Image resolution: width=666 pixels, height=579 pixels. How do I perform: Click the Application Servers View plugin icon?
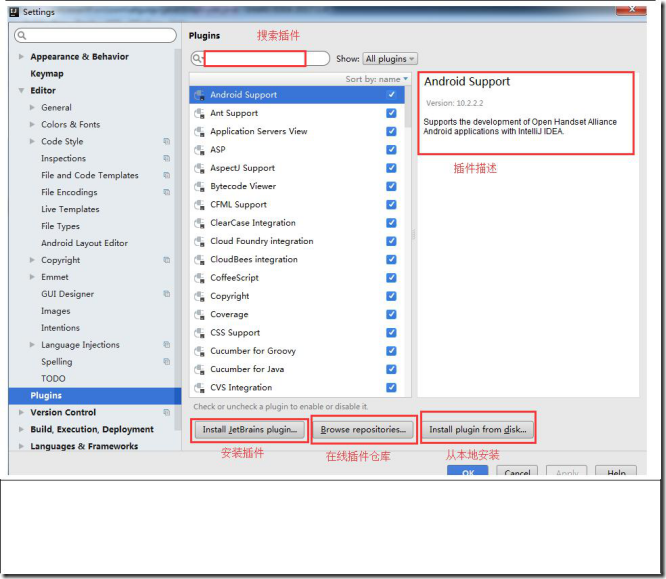(199, 132)
